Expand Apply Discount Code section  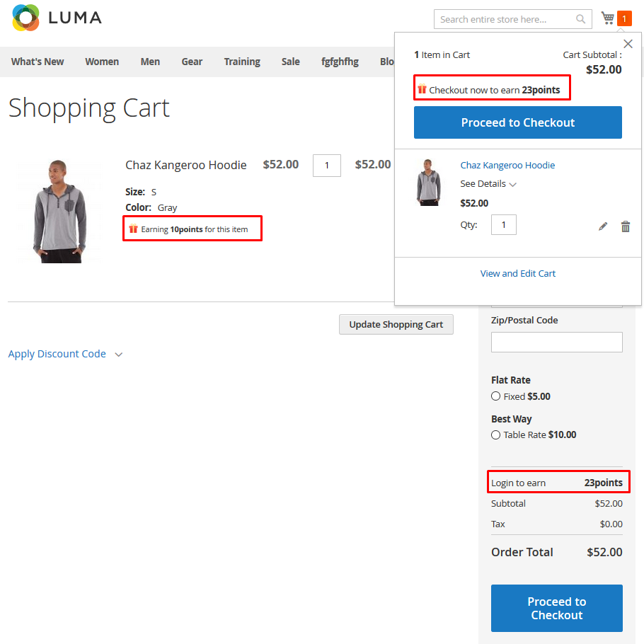pyautogui.click(x=65, y=354)
